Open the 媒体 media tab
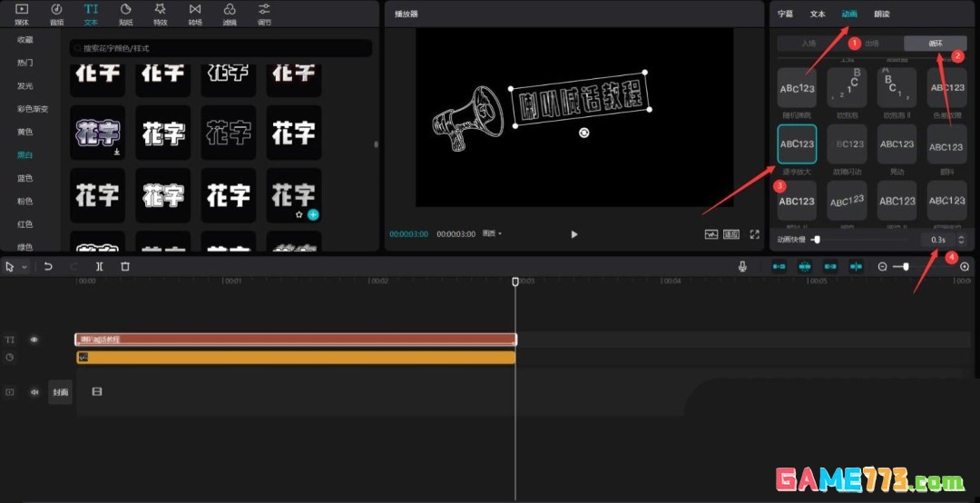The height and width of the screenshot is (503, 980). [x=21, y=14]
